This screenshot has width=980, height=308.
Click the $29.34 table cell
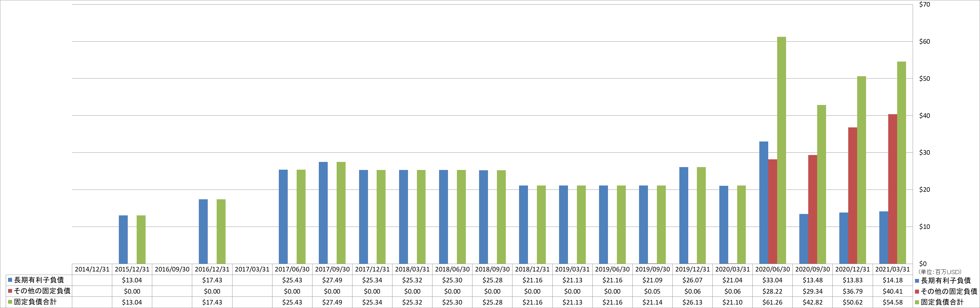[x=813, y=291]
